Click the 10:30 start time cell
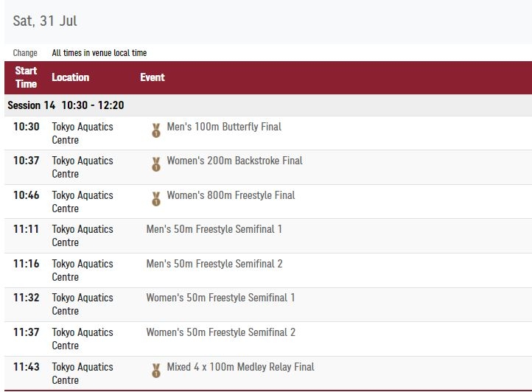 point(27,127)
